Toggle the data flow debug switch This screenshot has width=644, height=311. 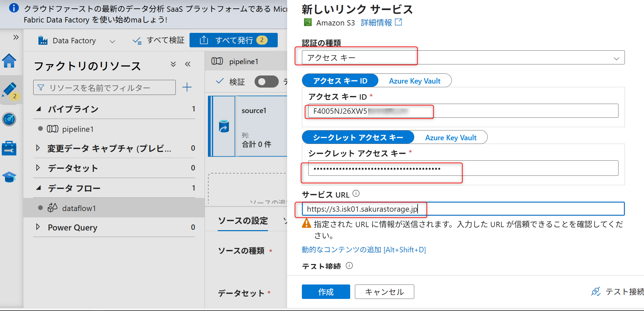[x=266, y=82]
